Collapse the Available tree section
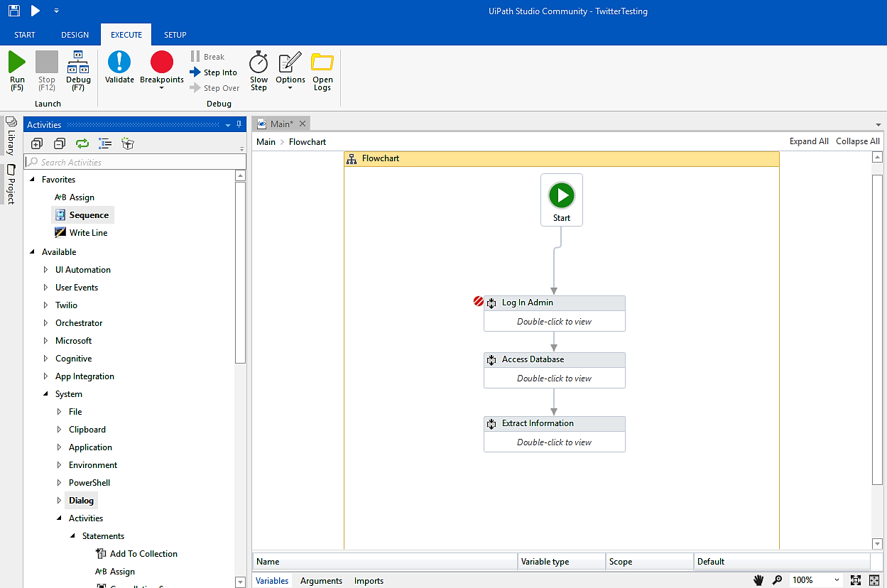This screenshot has height=588, width=887. coord(33,252)
